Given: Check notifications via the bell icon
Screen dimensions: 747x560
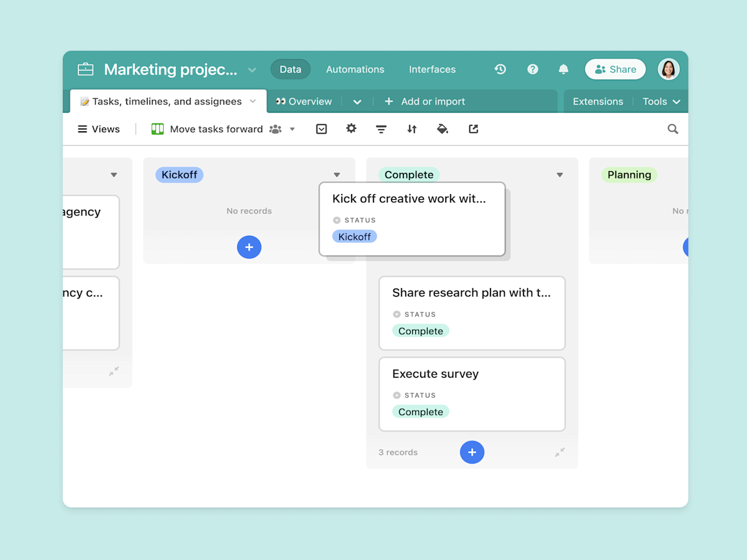Looking at the screenshot, I should [x=563, y=69].
